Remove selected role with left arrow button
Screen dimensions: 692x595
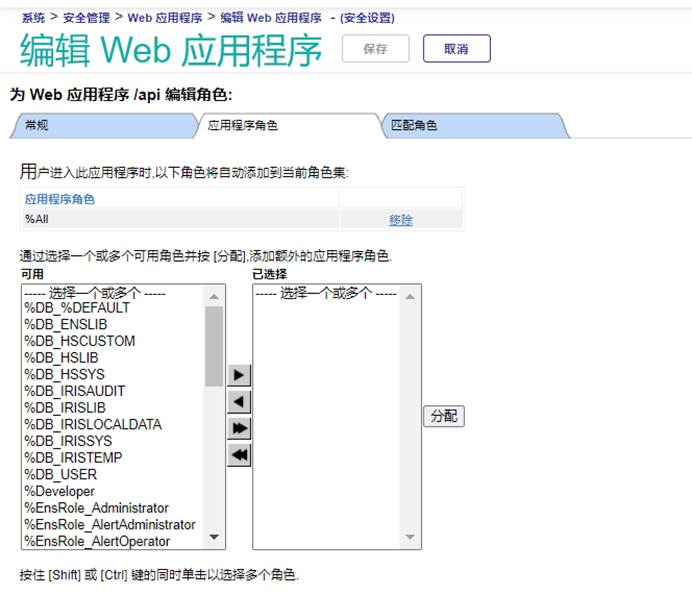239,402
